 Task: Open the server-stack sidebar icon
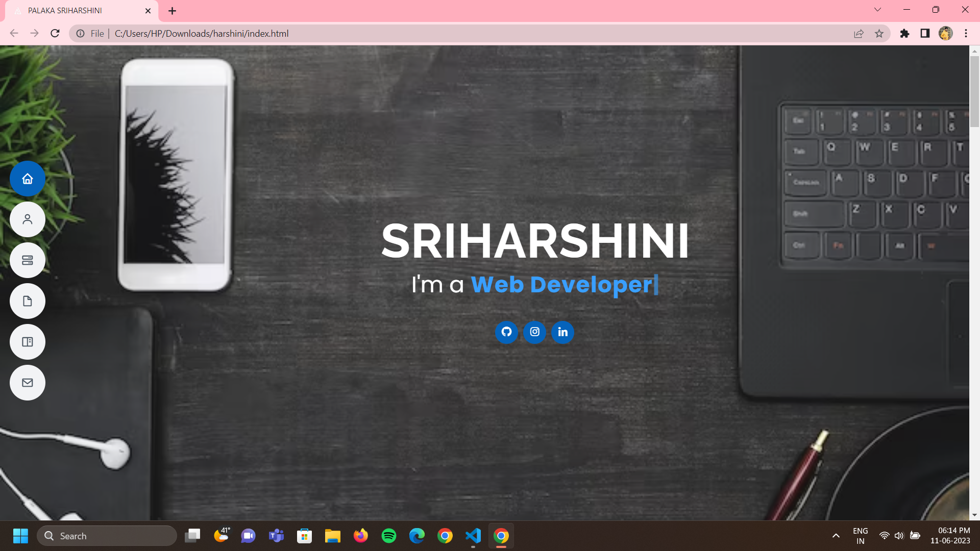28,260
